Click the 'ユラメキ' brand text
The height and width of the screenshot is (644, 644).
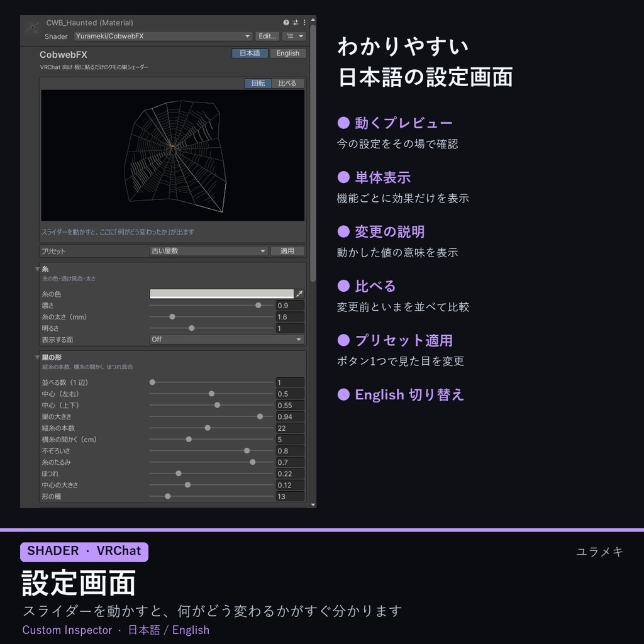pyautogui.click(x=599, y=552)
